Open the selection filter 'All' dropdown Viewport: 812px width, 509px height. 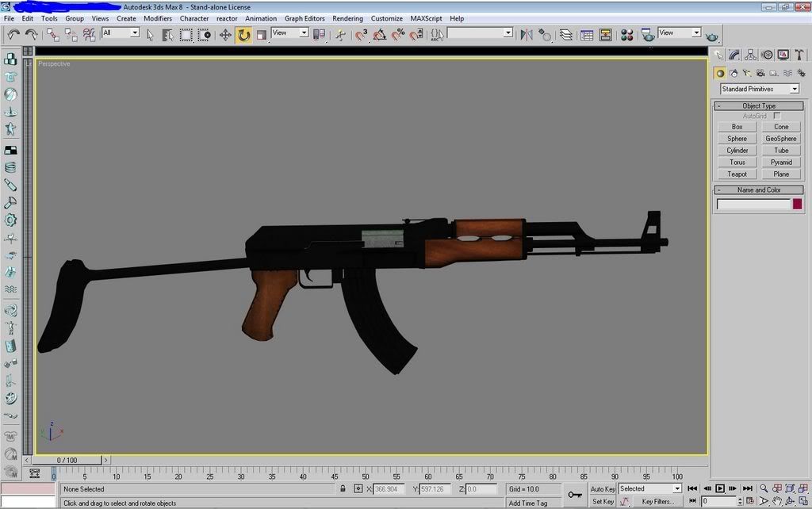(121, 33)
